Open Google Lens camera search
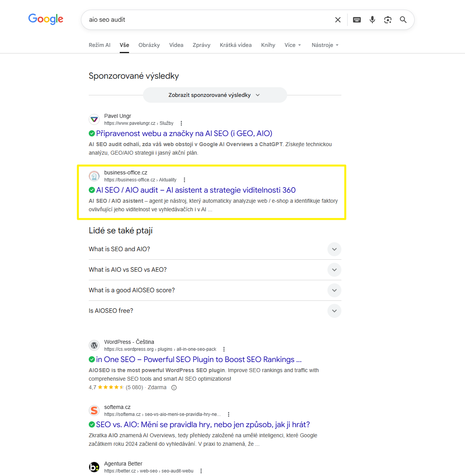The image size is (465, 476). 387,19
